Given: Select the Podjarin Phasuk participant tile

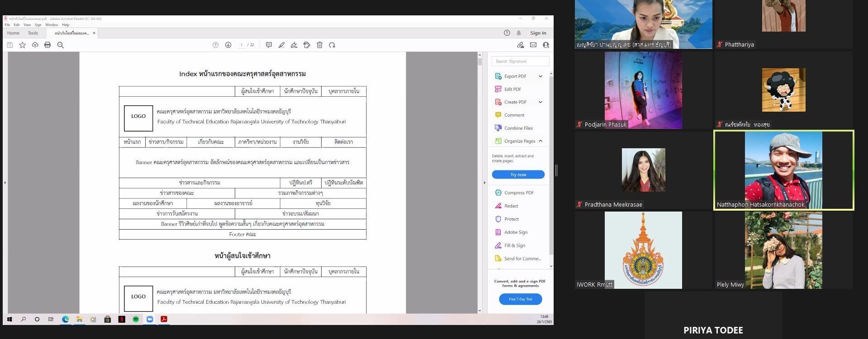Looking at the screenshot, I should (x=643, y=90).
